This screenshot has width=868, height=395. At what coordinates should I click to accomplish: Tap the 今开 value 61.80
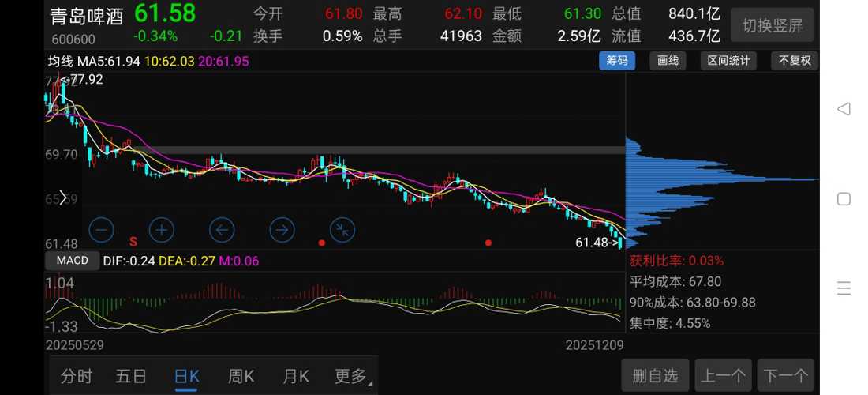tap(344, 14)
